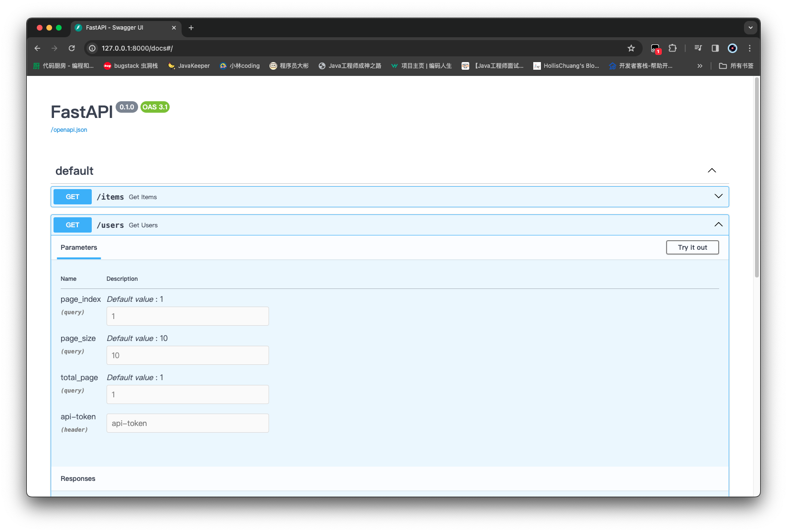This screenshot has width=787, height=532.
Task: View site information icon in address bar
Action: point(93,48)
